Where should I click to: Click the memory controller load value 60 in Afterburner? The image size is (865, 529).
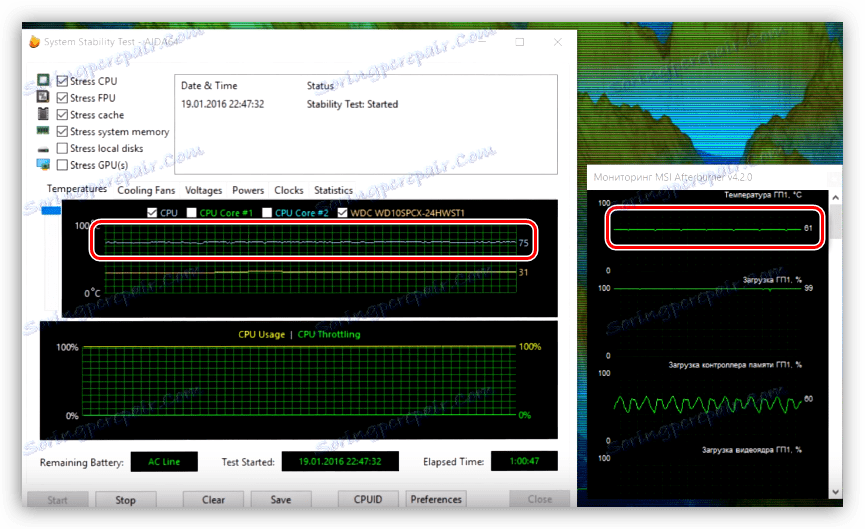pos(809,398)
